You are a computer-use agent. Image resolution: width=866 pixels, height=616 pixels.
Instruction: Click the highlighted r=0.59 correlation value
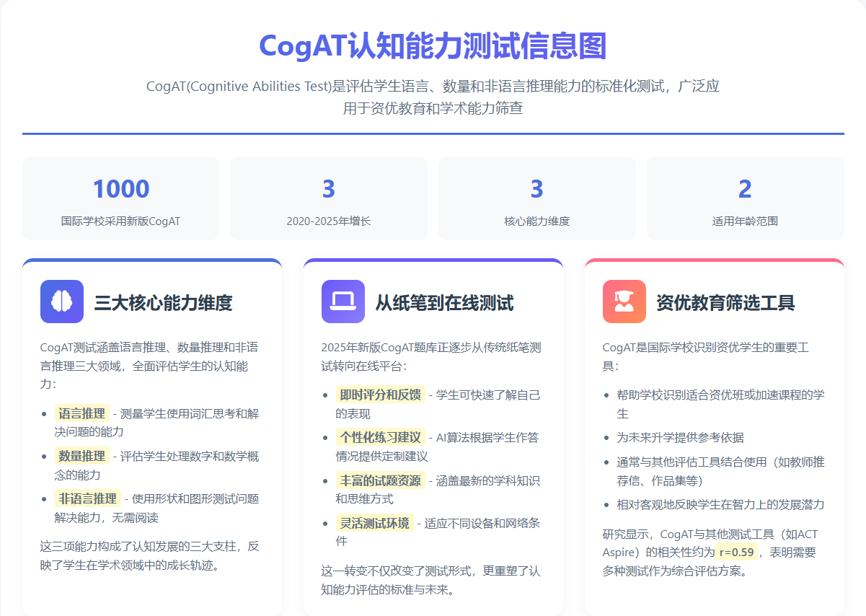(736, 553)
